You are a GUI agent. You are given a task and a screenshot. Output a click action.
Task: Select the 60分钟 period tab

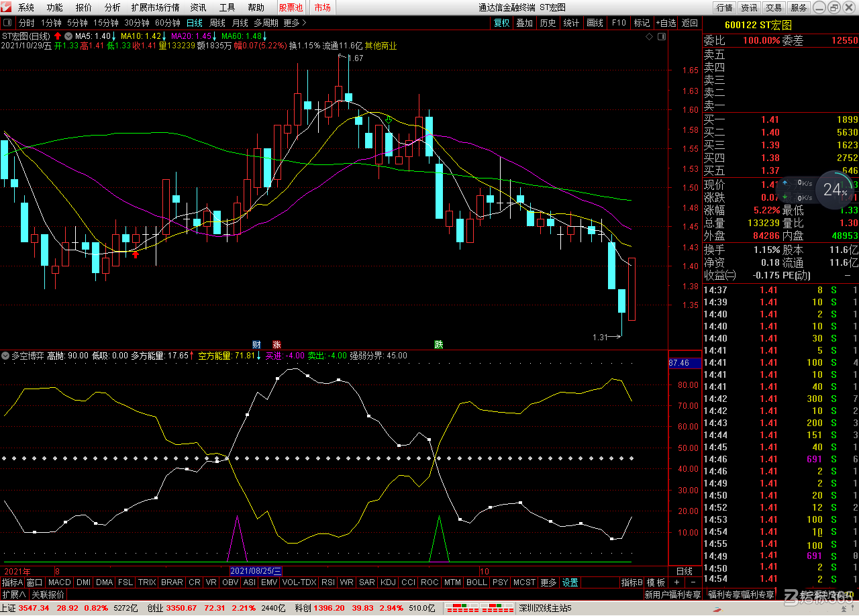point(168,23)
